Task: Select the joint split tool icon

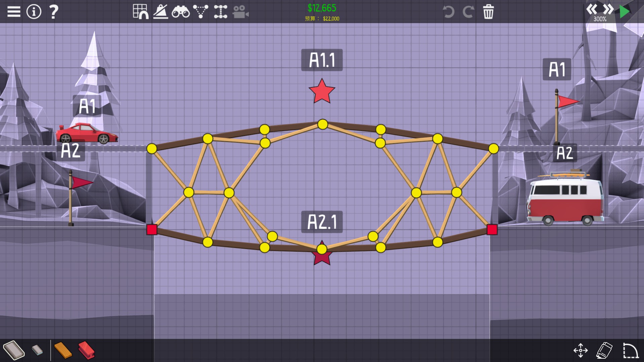Action: (x=220, y=12)
